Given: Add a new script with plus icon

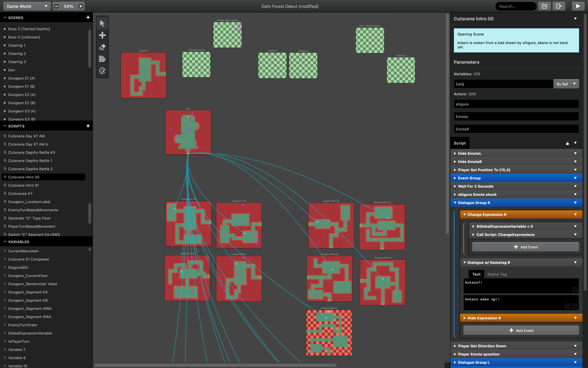Looking at the screenshot, I should coord(88,126).
